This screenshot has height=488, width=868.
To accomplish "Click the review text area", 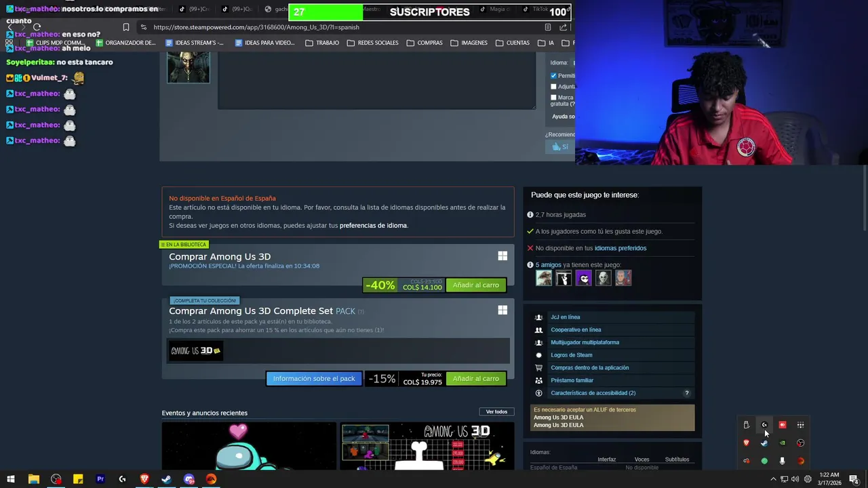I will point(376,80).
